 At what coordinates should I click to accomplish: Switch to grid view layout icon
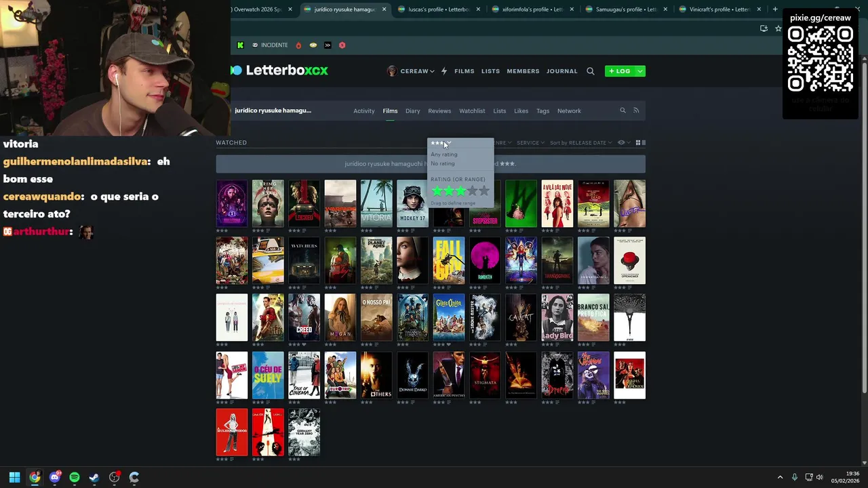(638, 143)
